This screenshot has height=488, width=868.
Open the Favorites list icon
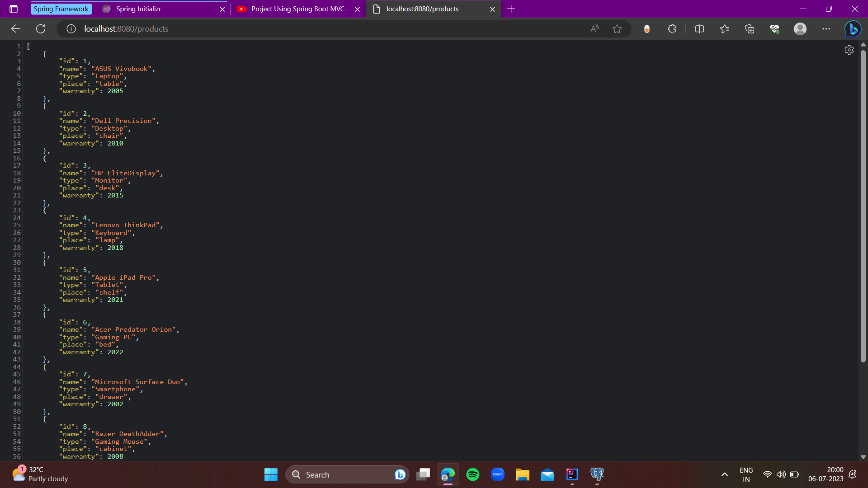coord(724,28)
